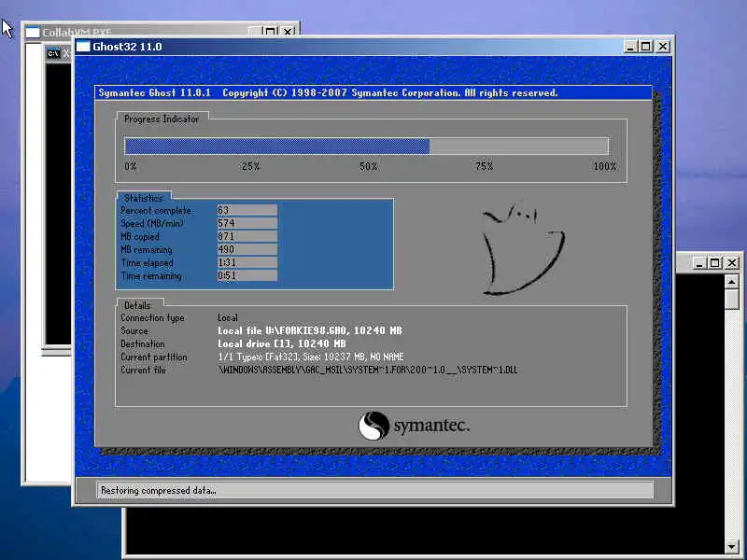The image size is (747, 560).
Task: Click the Details group label
Action: tap(137, 305)
